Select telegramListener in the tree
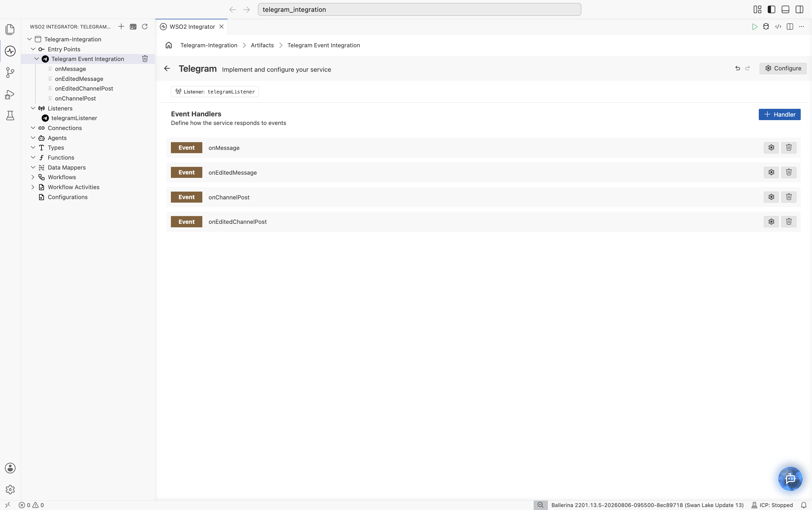Screen dimensions: 812x510 click(x=74, y=118)
